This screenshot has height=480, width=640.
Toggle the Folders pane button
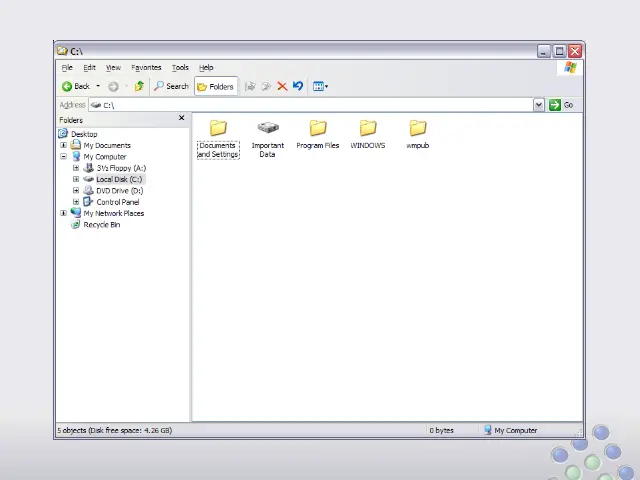click(x=215, y=86)
